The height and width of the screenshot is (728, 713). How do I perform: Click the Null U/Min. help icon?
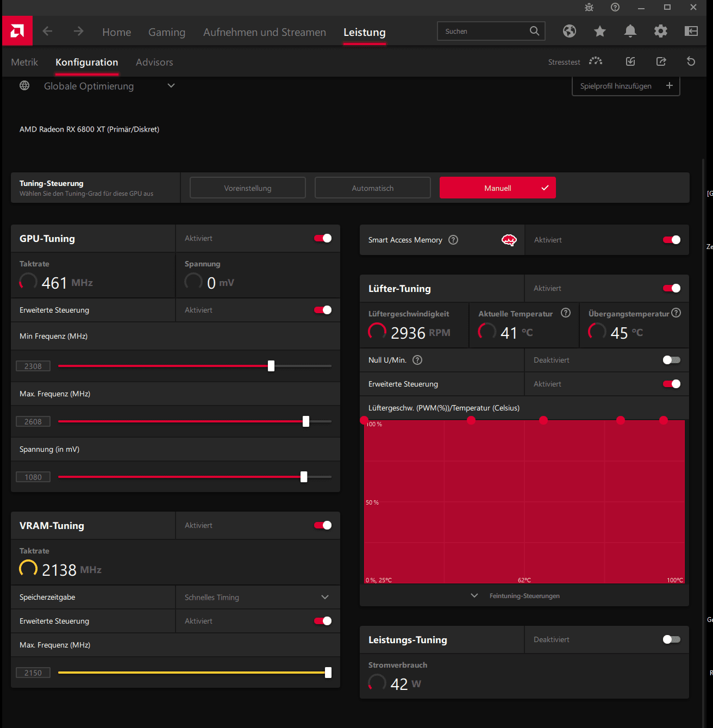click(x=417, y=360)
